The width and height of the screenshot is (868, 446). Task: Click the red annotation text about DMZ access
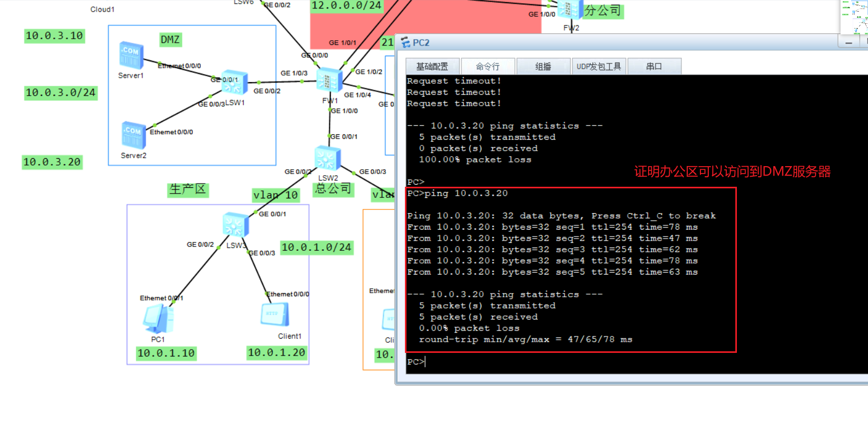click(x=732, y=171)
